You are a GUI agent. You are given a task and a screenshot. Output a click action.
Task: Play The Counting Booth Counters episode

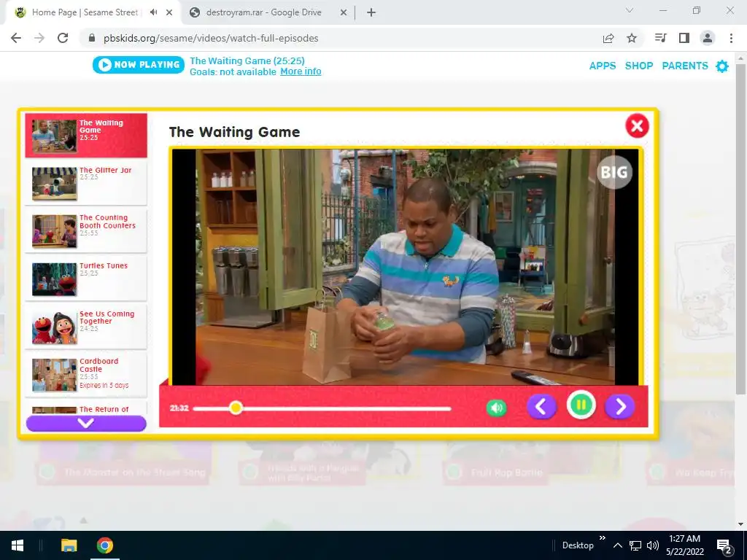point(86,231)
